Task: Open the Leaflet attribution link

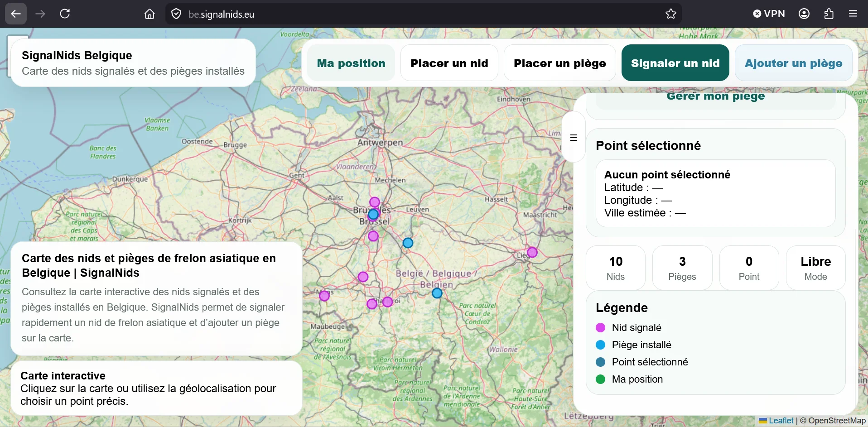Action: click(x=781, y=421)
